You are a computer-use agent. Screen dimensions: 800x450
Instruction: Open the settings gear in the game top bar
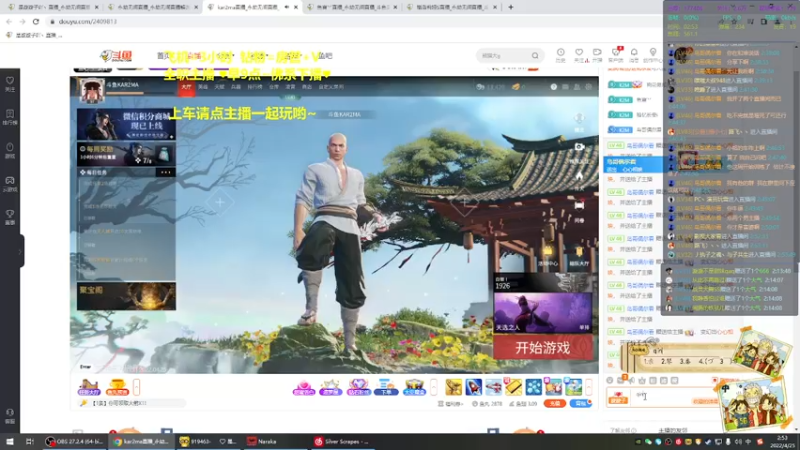click(589, 87)
